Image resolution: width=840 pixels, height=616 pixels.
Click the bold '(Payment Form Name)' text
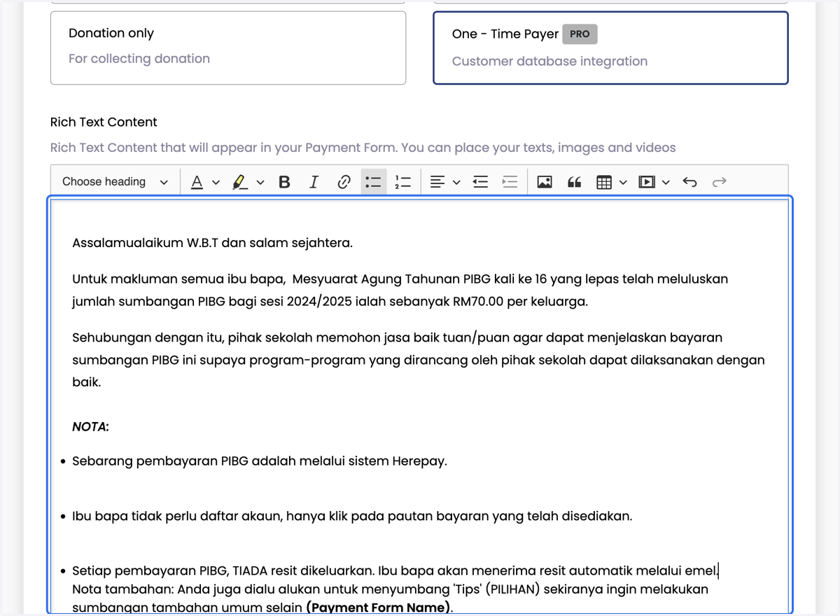379,607
